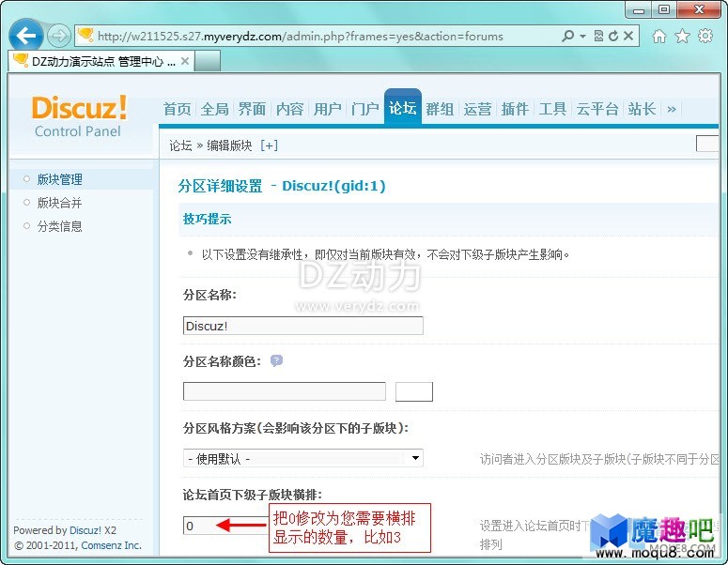728x565 pixels.
Task: Open the 使用默认 style scheme dropdown
Action: (x=303, y=458)
